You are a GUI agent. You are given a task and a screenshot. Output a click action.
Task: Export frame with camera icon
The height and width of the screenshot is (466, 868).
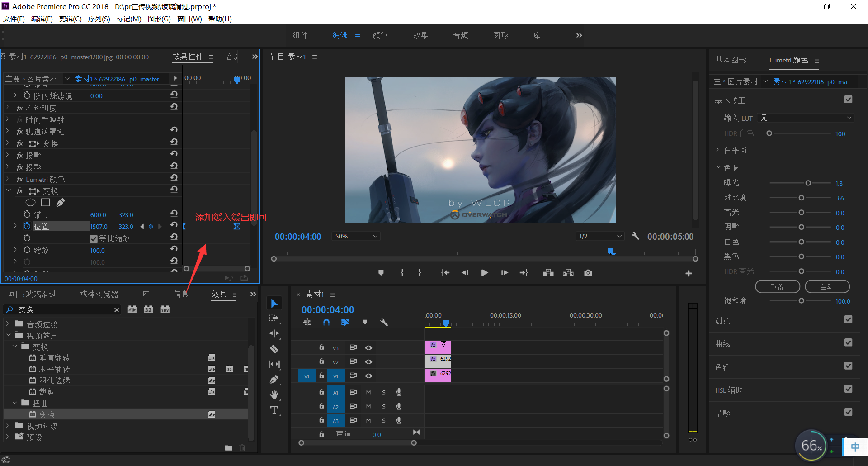(x=588, y=273)
